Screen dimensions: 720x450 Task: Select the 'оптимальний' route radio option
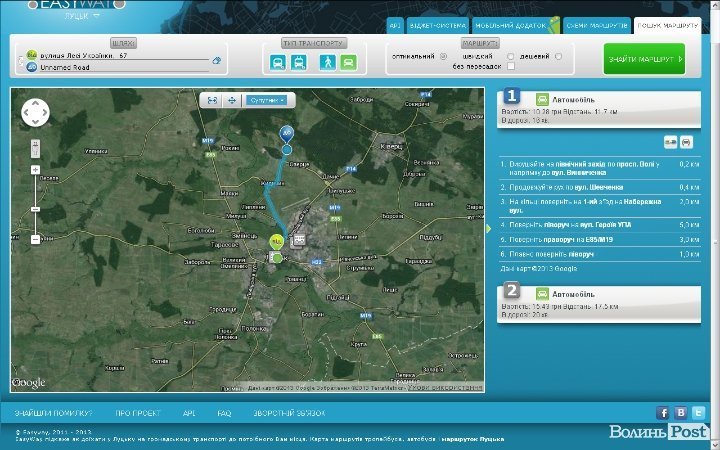pyautogui.click(x=442, y=56)
